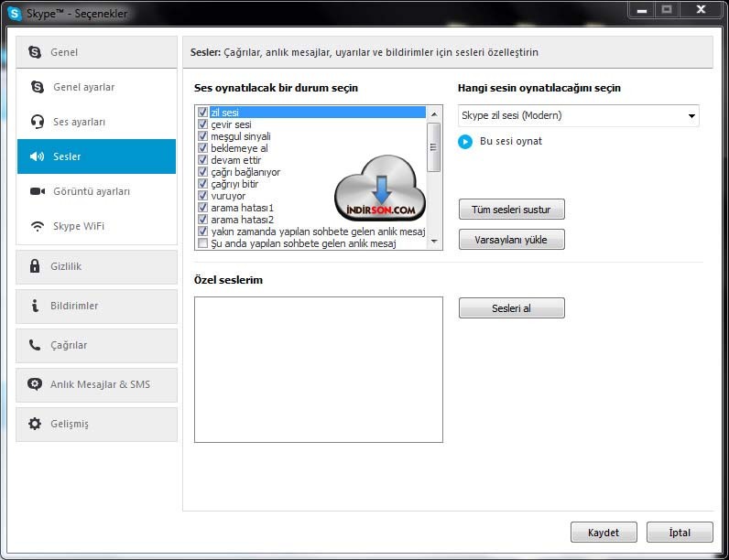Click the 'Sesleri al' button
The height and width of the screenshot is (560, 729).
pos(511,307)
